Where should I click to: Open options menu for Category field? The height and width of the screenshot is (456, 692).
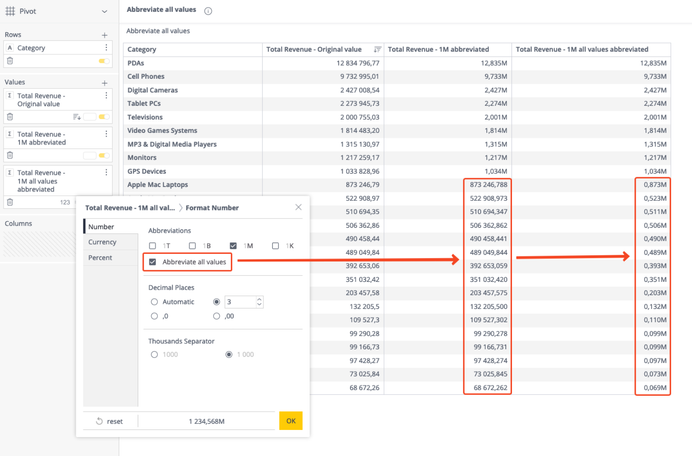[106, 48]
